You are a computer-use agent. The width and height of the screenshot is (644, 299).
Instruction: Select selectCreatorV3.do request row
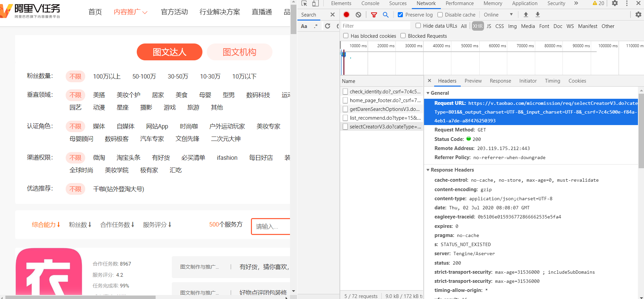(x=382, y=126)
